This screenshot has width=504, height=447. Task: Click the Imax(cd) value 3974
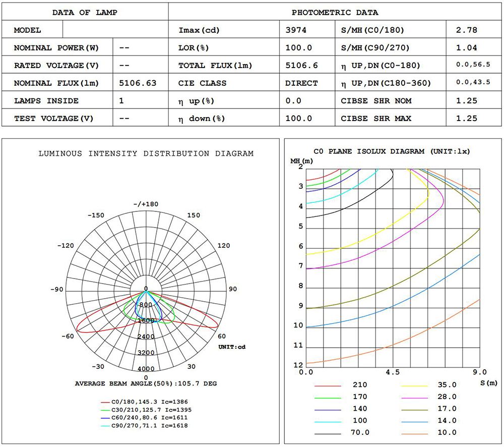[x=295, y=30]
